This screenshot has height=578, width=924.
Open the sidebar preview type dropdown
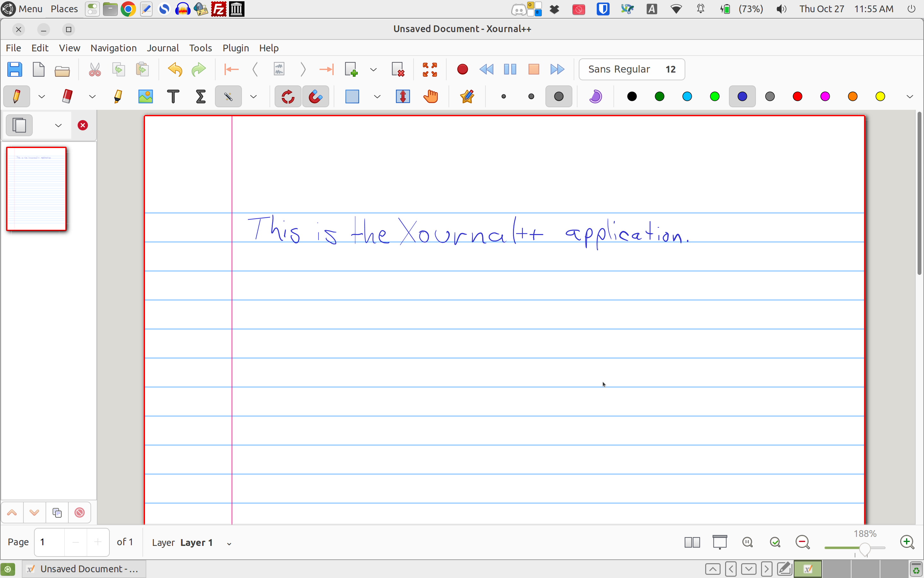[58, 125]
